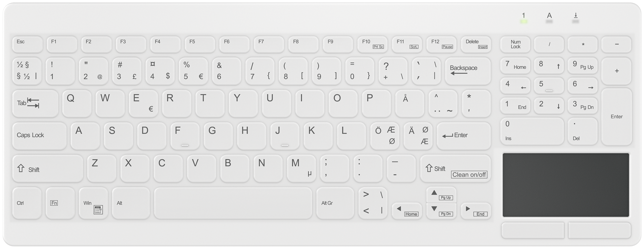644x249 pixels.
Task: Click the Fn modifier key
Action: (x=60, y=203)
